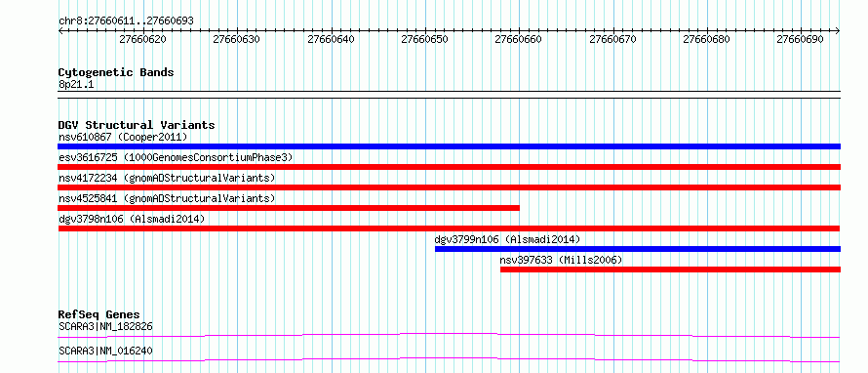Open the esv3616725 variant label
The image size is (868, 373).
click(176, 157)
